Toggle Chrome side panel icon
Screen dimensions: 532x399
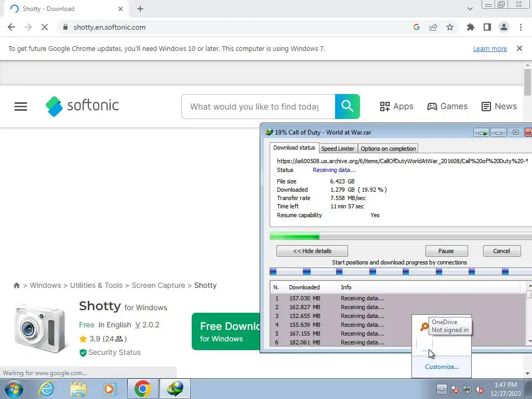click(x=487, y=27)
